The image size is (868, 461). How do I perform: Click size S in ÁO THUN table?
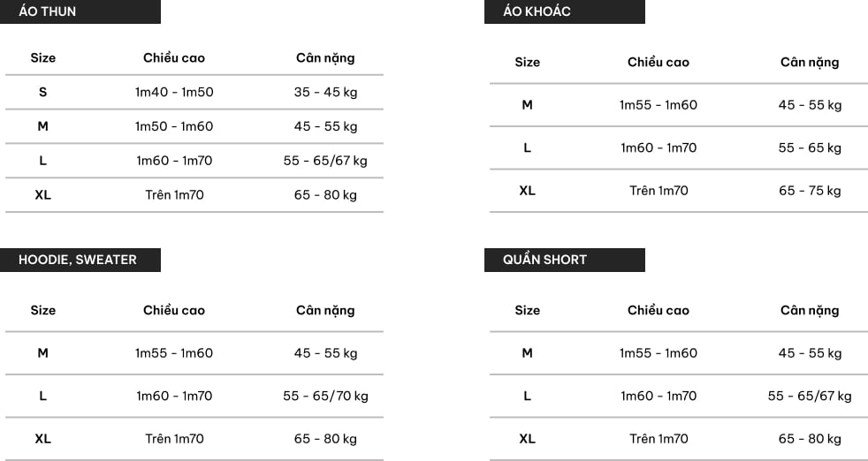coord(42,93)
